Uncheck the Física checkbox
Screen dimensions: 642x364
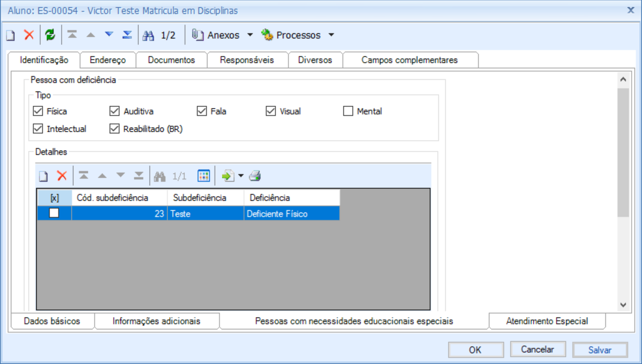[38, 111]
